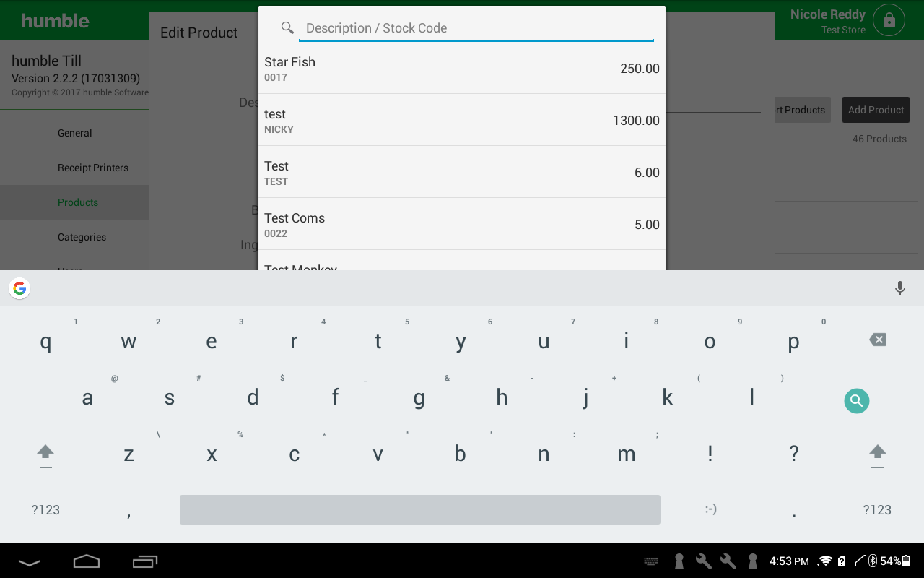Open the Receipt Printers menu item

point(74,168)
